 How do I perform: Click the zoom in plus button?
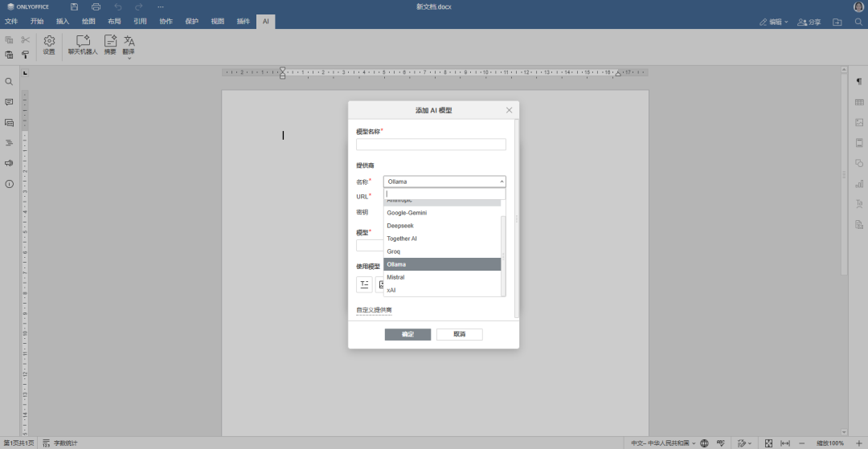(x=859, y=443)
